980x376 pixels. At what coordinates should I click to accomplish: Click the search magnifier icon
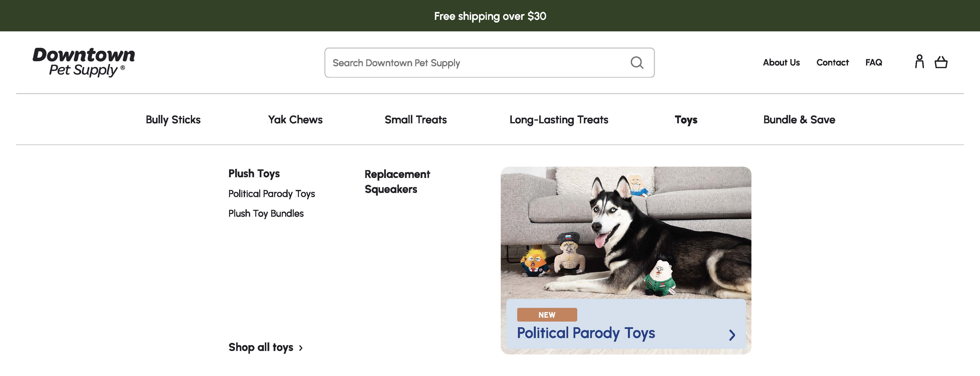click(637, 63)
